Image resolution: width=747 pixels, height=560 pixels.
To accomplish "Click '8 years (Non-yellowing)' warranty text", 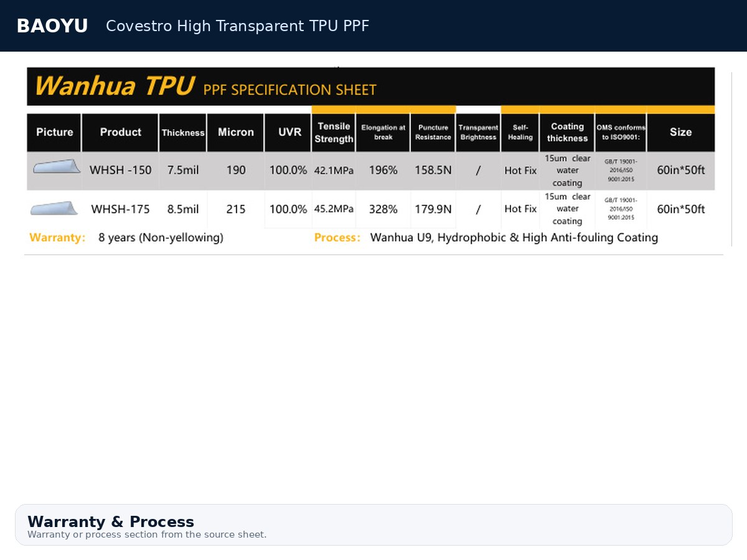I will (x=161, y=238).
